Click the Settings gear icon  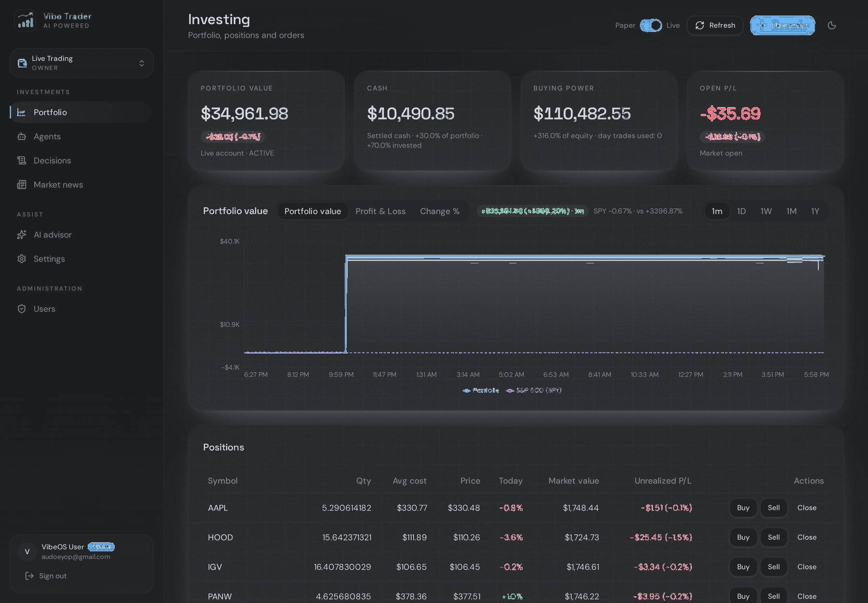[22, 259]
